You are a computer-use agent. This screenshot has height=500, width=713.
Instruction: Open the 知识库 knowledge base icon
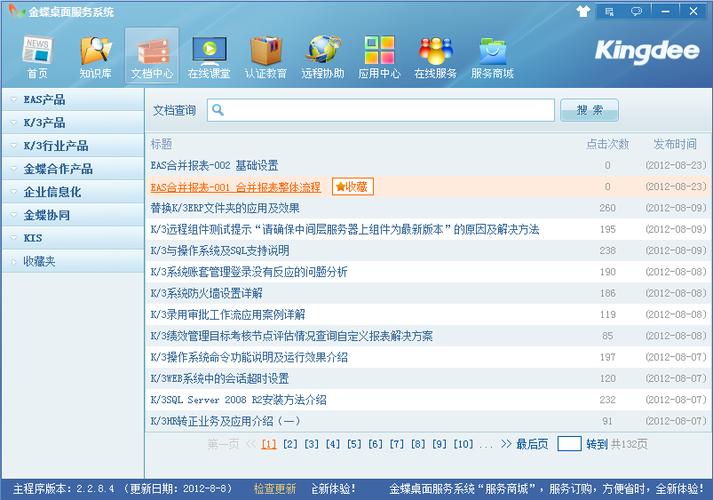coord(95,57)
